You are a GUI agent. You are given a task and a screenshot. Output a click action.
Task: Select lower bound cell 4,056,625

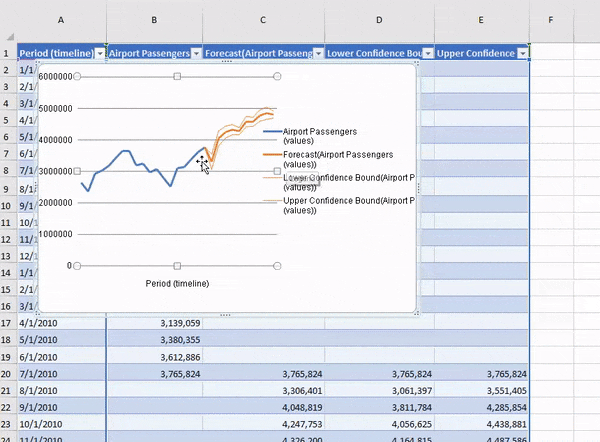(380, 424)
